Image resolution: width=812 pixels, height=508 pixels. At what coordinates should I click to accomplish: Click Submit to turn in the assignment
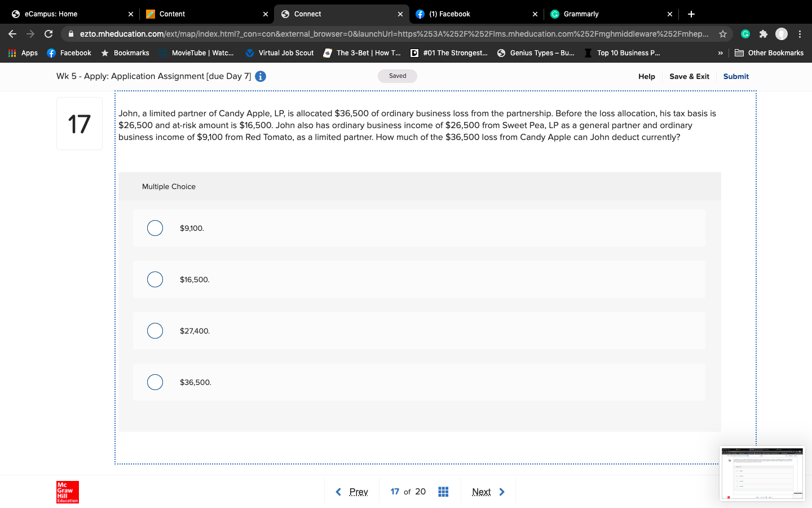pyautogui.click(x=736, y=76)
